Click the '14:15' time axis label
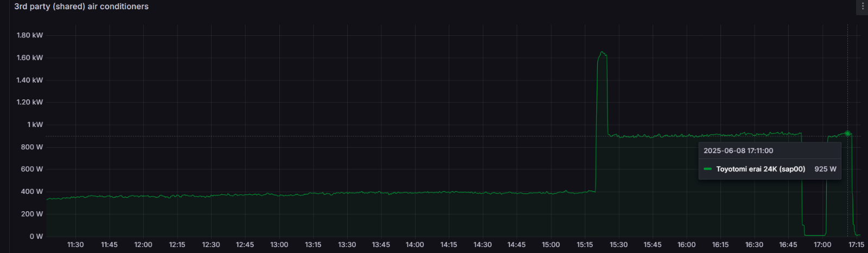Screen dimensions: 868x253 pos(449,245)
